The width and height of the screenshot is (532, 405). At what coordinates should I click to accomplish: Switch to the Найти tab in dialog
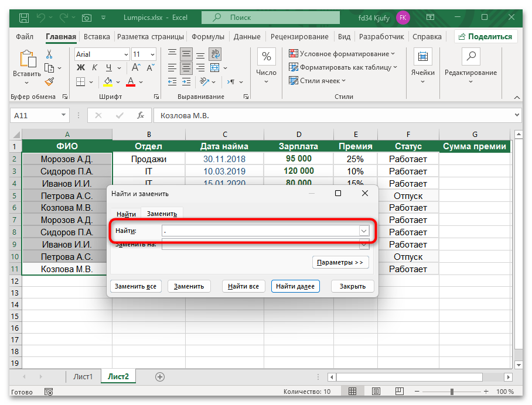point(126,214)
